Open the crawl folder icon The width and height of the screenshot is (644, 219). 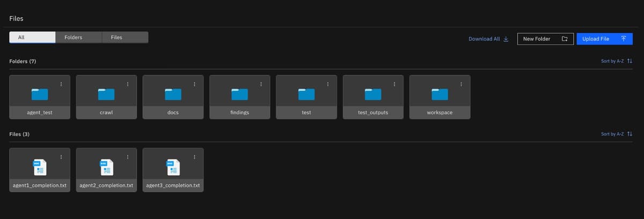106,94
